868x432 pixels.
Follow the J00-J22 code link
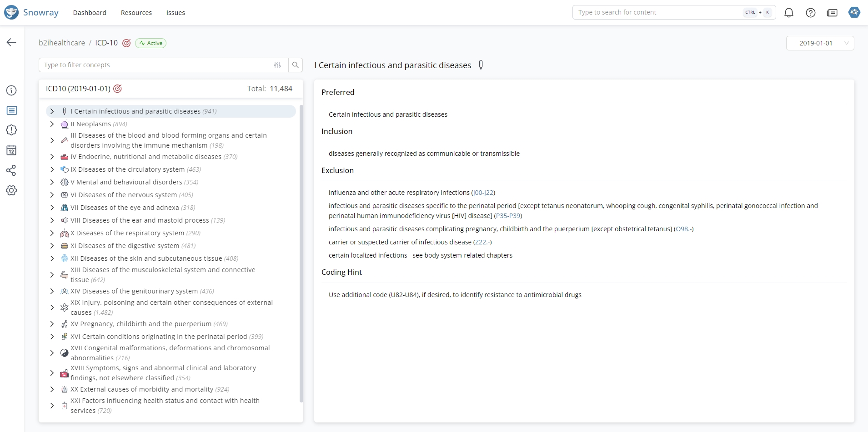pyautogui.click(x=483, y=193)
